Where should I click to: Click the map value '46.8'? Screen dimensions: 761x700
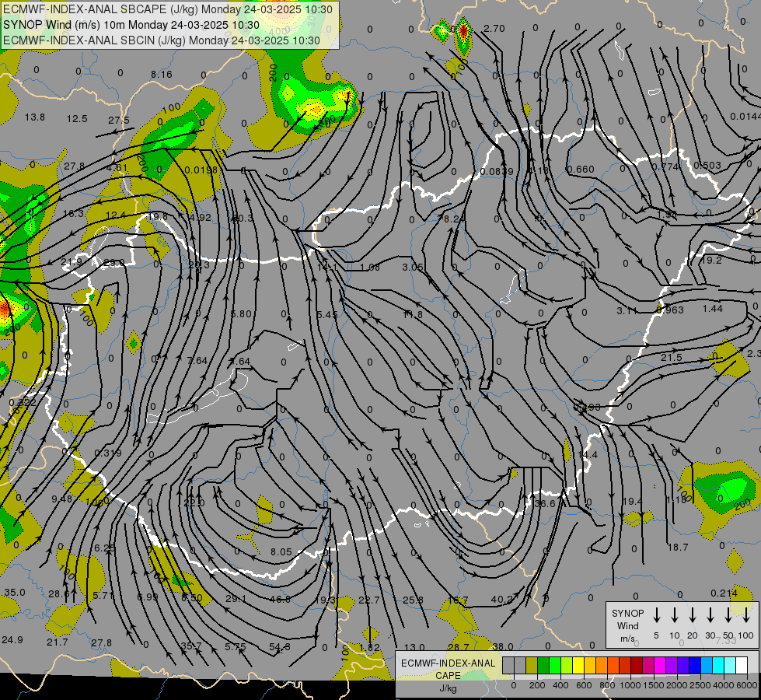[280, 600]
